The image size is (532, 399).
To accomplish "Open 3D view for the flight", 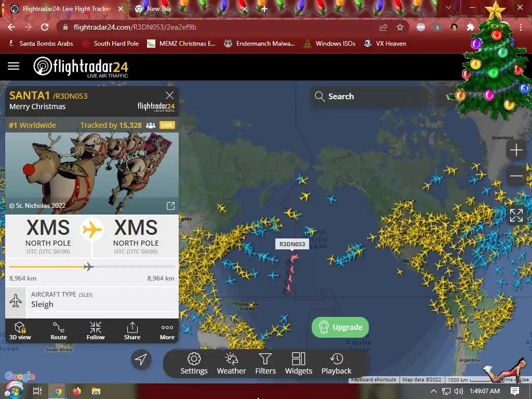I will [20, 331].
